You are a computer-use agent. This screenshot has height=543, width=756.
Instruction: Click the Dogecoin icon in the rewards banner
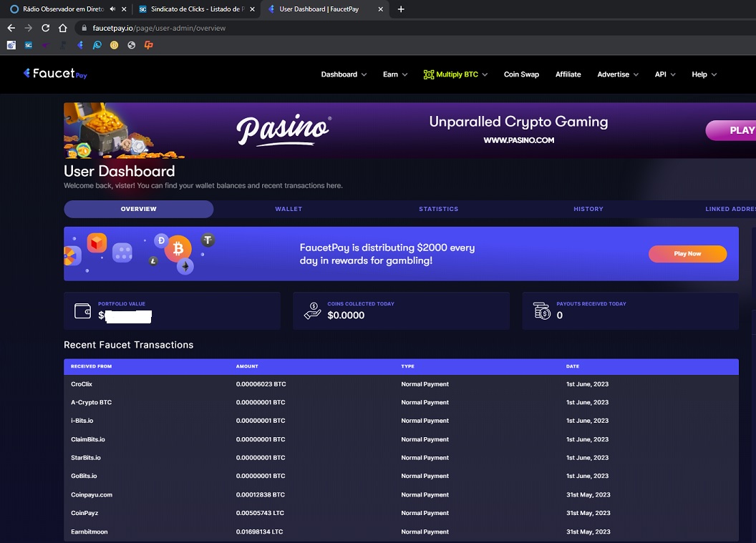(x=161, y=240)
